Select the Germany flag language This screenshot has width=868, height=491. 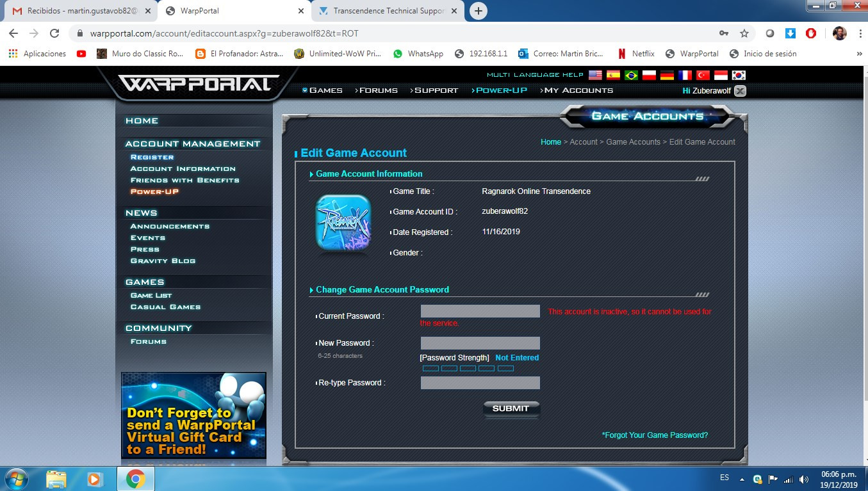click(667, 75)
